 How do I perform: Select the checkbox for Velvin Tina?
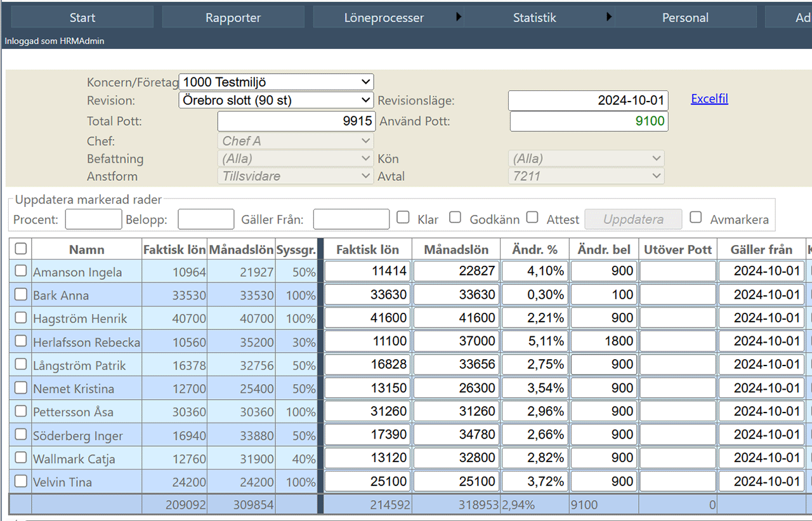21,481
